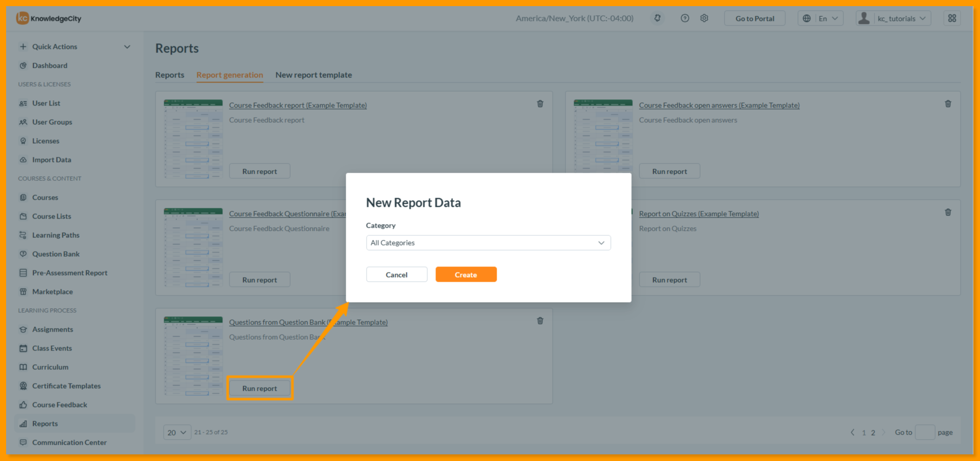Delete Course Feedback open answers template
The height and width of the screenshot is (461, 980).
pos(948,104)
